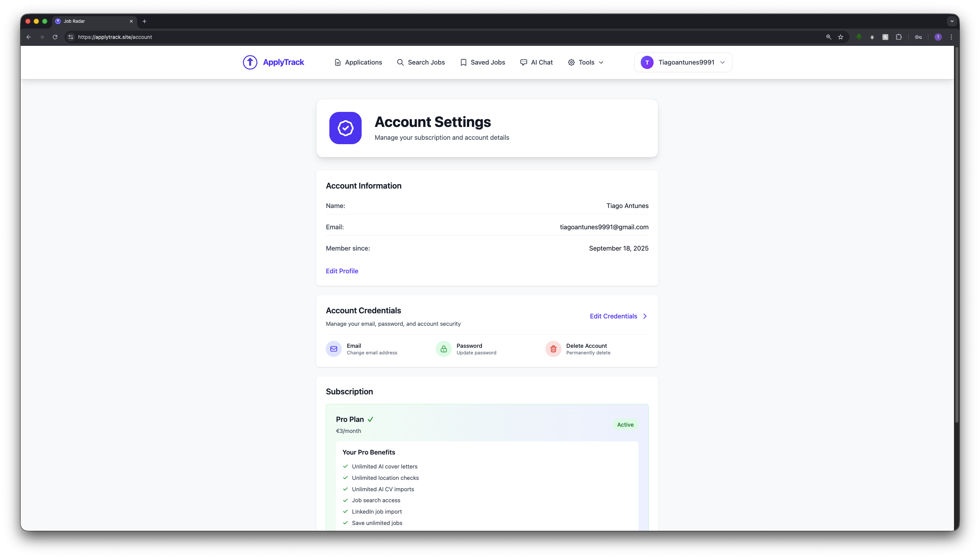Open Edit Credentials
The width and height of the screenshot is (980, 558).
tap(613, 316)
